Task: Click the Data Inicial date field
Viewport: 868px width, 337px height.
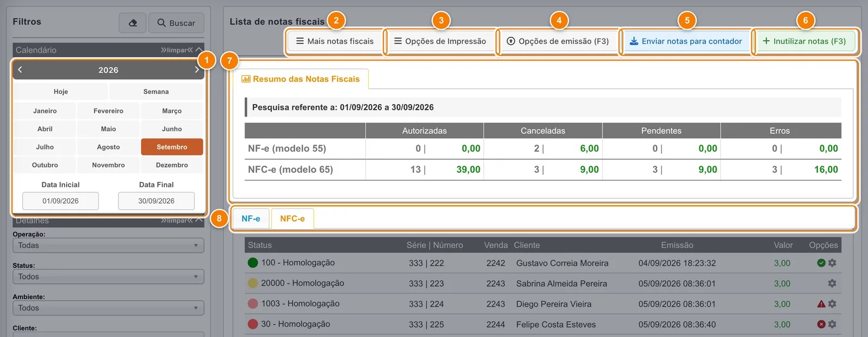Action: pos(61,201)
